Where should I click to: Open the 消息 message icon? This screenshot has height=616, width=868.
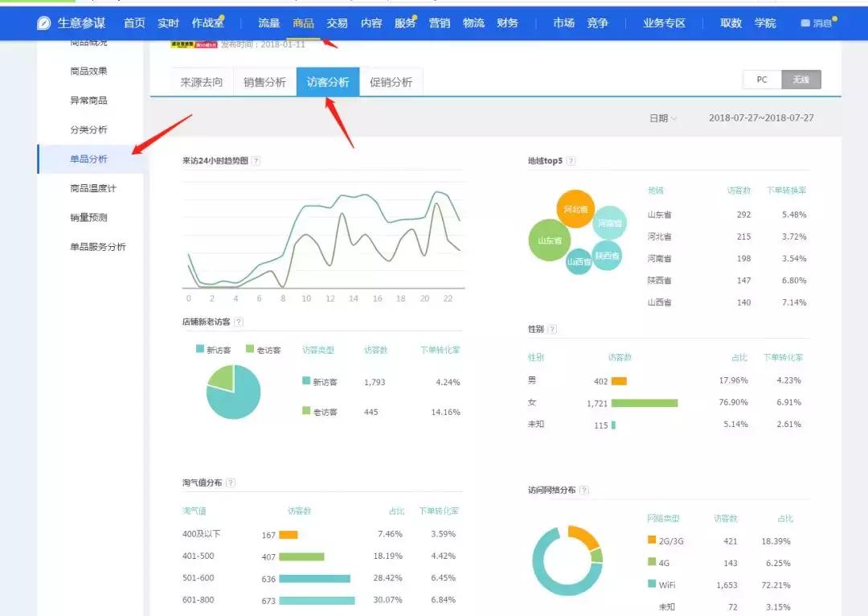[806, 24]
